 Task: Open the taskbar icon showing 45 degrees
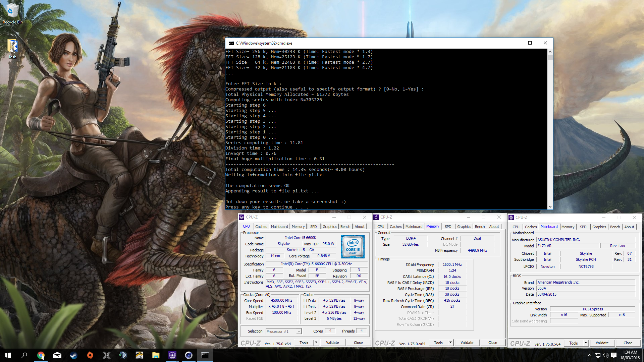click(140, 355)
